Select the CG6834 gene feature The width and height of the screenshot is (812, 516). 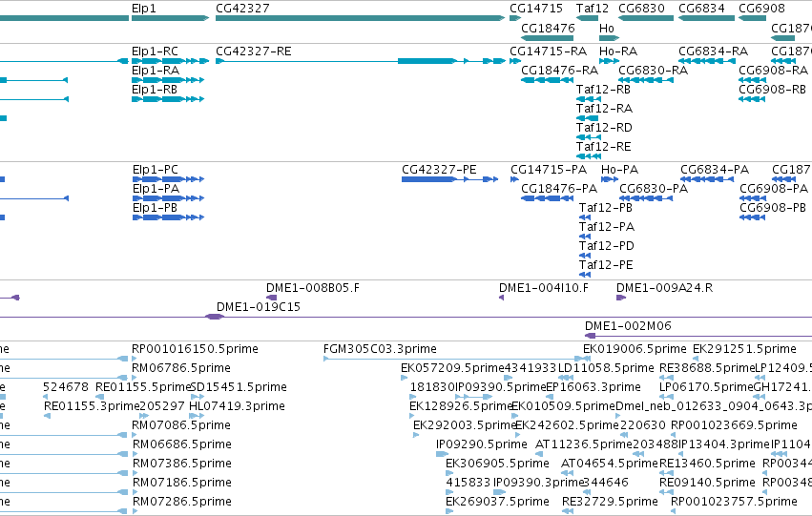click(x=706, y=18)
